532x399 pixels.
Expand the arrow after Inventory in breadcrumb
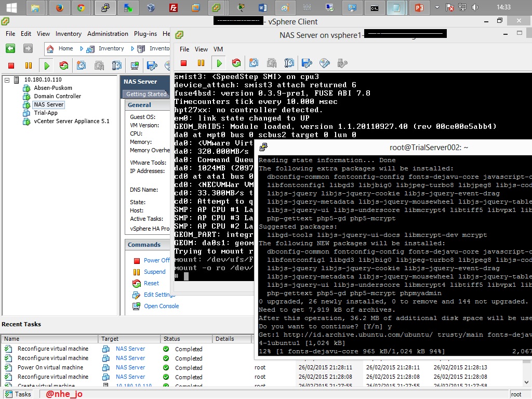click(132, 49)
